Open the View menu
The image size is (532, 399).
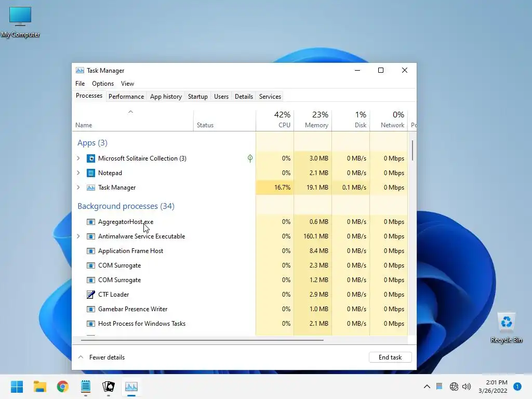tap(127, 84)
